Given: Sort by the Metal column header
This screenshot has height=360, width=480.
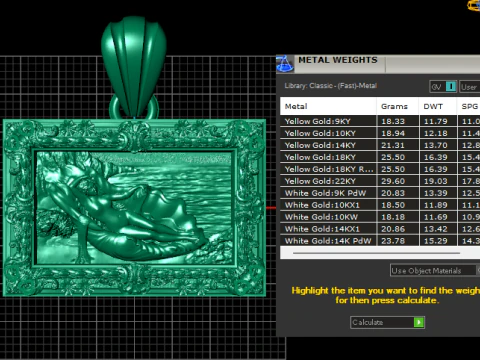Looking at the screenshot, I should (328, 106).
